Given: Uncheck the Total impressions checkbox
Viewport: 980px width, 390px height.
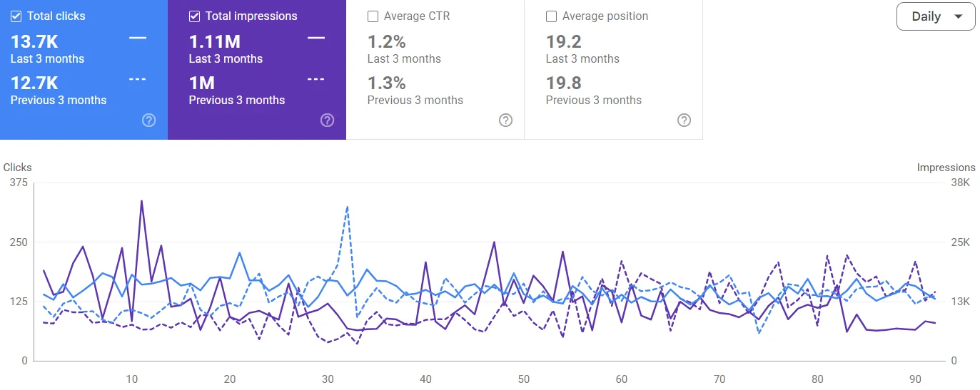Looking at the screenshot, I should (x=195, y=16).
